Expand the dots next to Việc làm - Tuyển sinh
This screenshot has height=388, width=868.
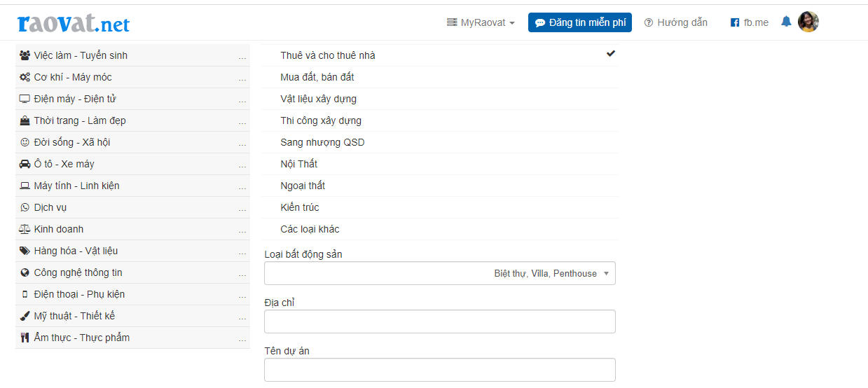(x=242, y=56)
